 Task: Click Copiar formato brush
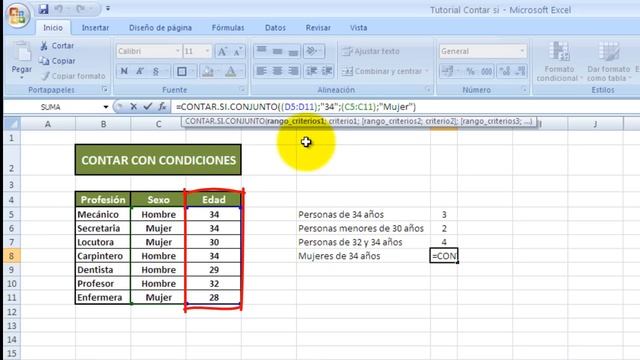tap(74, 76)
